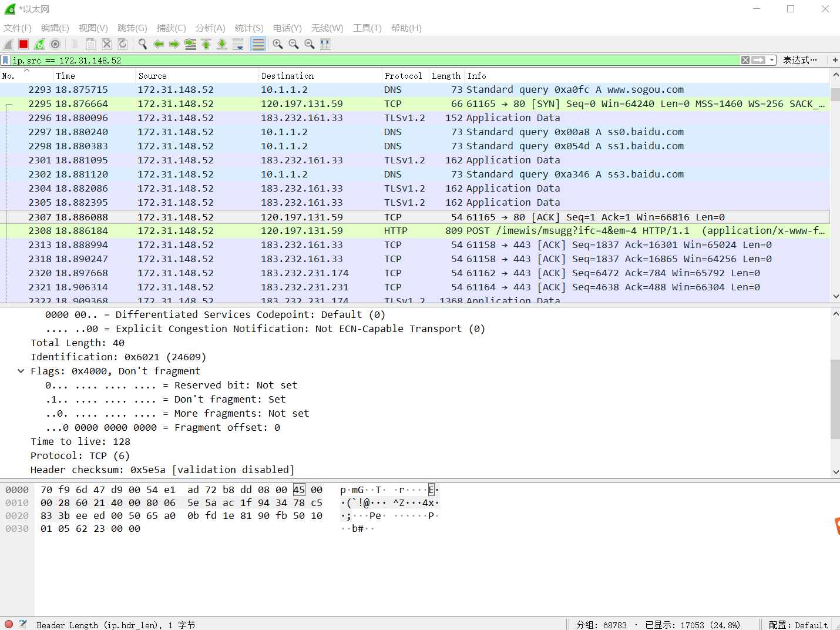
Task: Sort packets by the No. column header
Action: click(26, 76)
